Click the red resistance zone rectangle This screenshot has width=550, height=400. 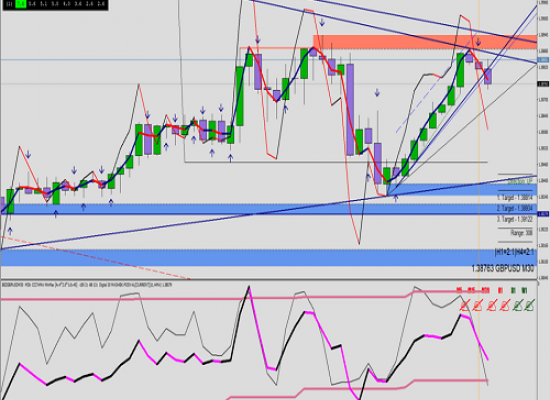click(x=425, y=42)
